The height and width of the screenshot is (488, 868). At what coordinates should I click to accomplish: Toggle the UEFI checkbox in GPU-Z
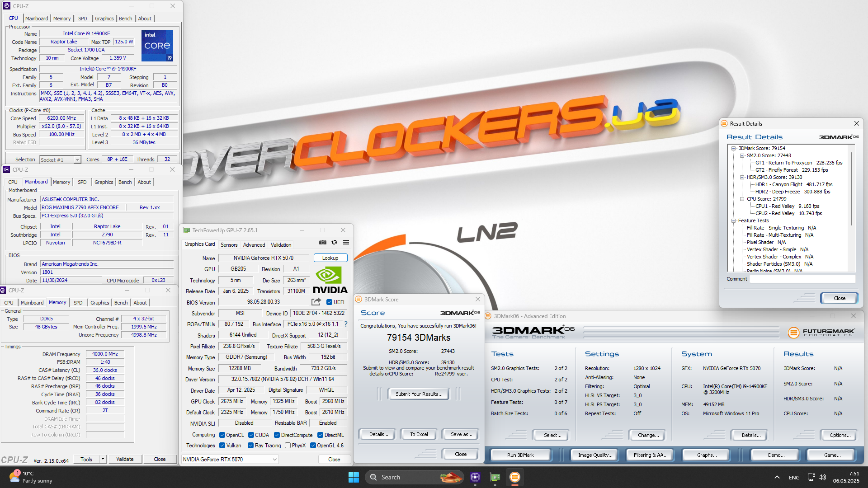pos(329,302)
